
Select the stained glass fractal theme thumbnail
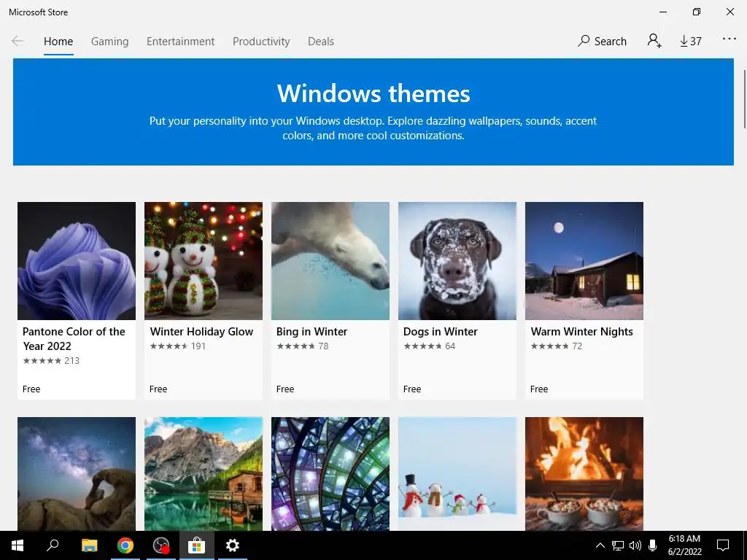[x=330, y=474]
